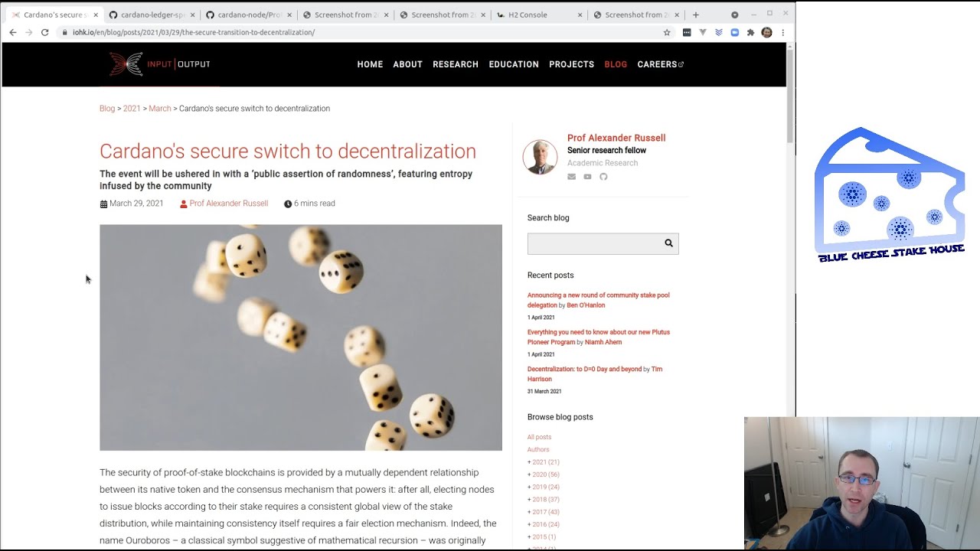Expand the 2017 (43) blog posts year
The width and height of the screenshot is (980, 551).
(544, 512)
